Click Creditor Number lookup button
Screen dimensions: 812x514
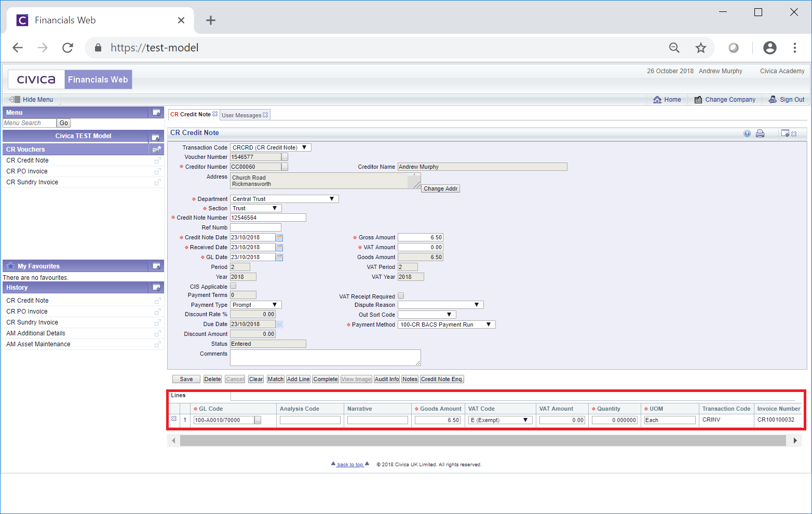pos(285,167)
